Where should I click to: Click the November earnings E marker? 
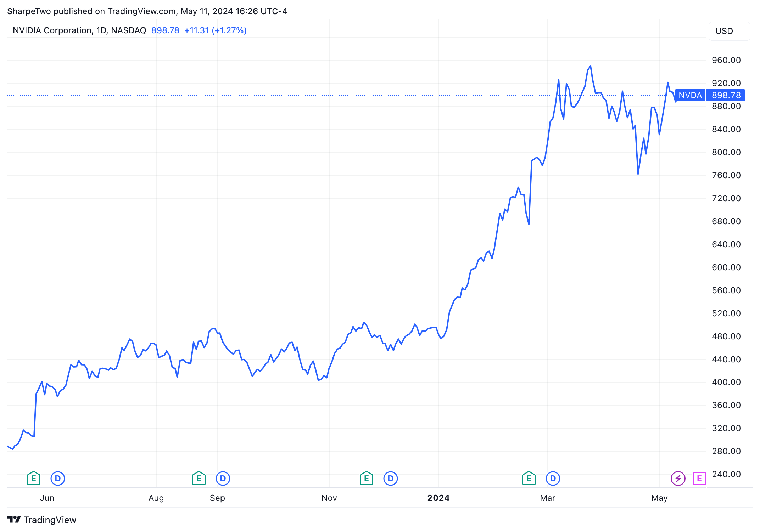[x=367, y=479]
